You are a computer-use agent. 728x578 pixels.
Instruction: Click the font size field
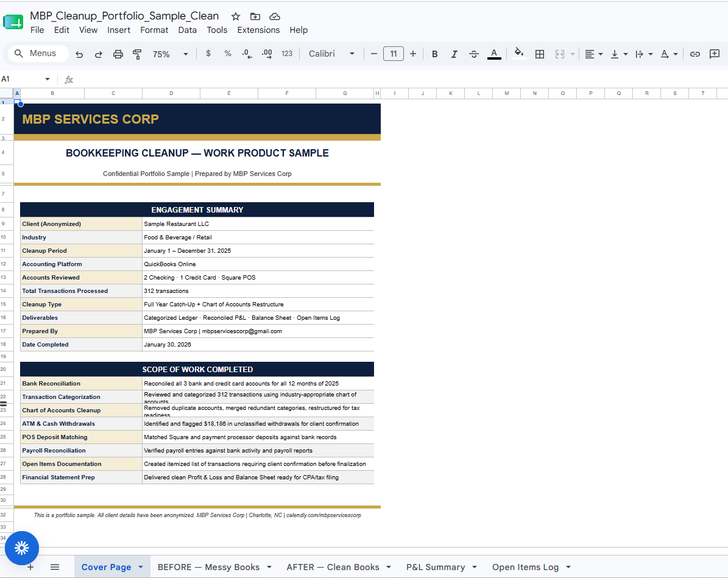point(394,54)
